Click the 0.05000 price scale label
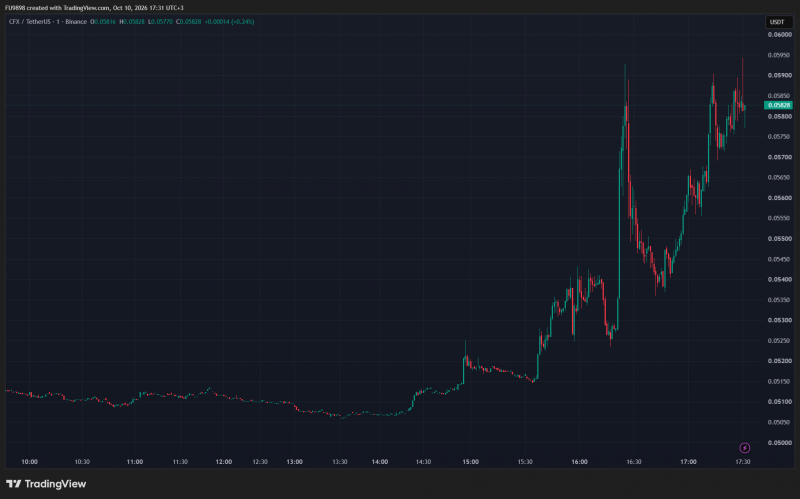800x499 pixels. tap(780, 443)
